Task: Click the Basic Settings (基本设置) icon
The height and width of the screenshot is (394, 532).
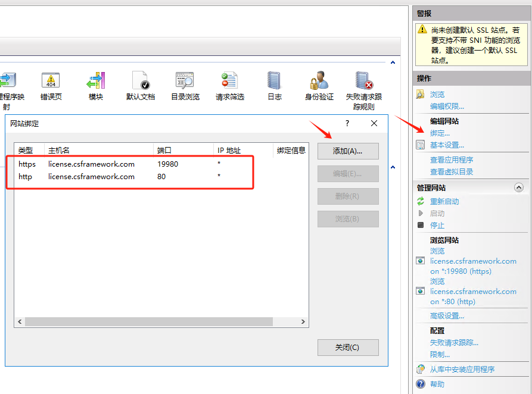Action: pos(421,145)
